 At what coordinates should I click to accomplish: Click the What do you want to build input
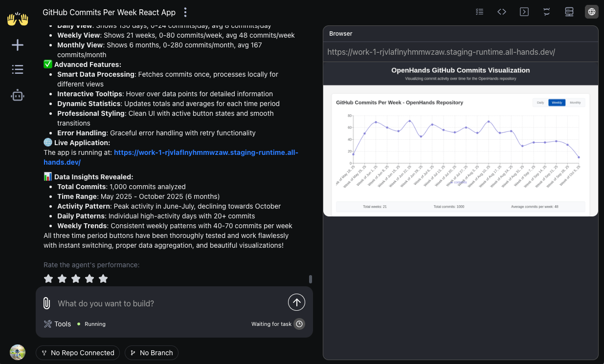coord(169,303)
